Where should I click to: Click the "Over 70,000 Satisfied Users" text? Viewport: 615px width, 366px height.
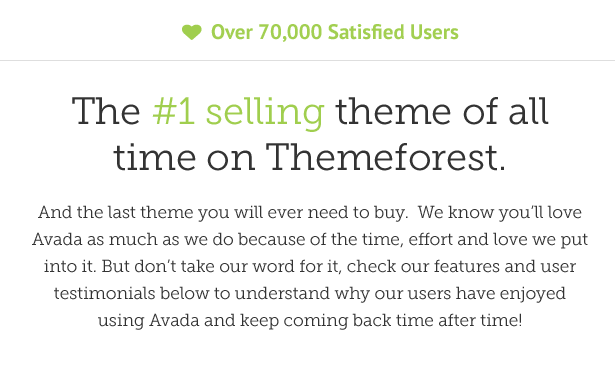click(335, 32)
